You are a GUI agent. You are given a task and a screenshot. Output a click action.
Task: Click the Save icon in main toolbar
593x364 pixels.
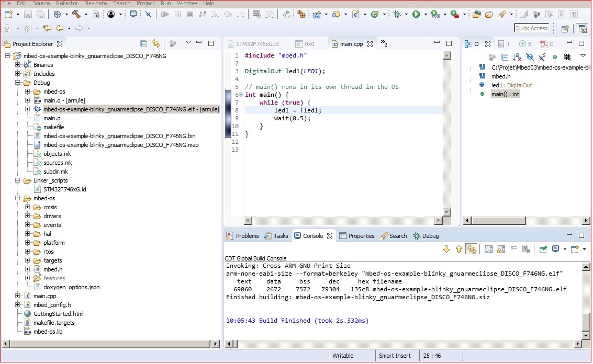pos(28,14)
